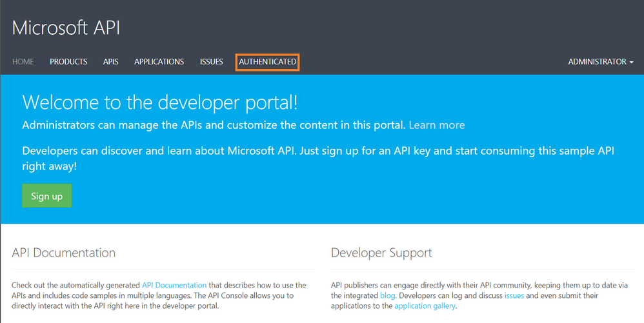This screenshot has width=644, height=323.
Task: Click the green Sign up button
Action: tap(47, 196)
